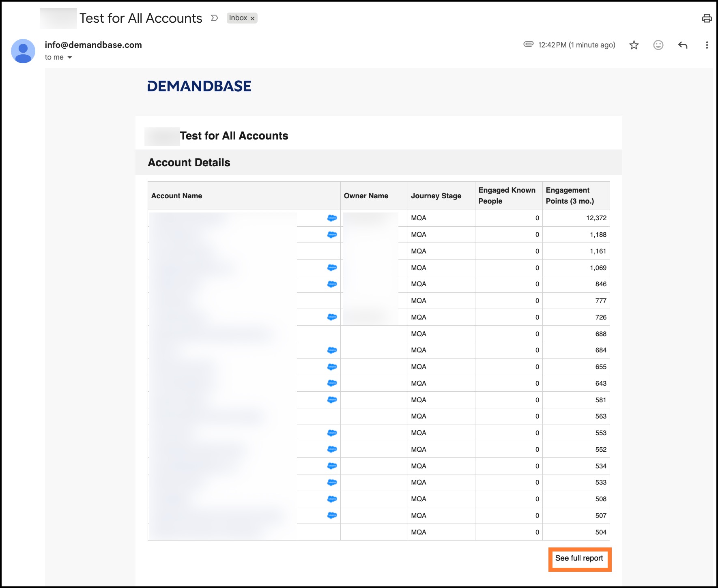Click the 688 engagement points value
The width and height of the screenshot is (718, 588).
point(601,334)
